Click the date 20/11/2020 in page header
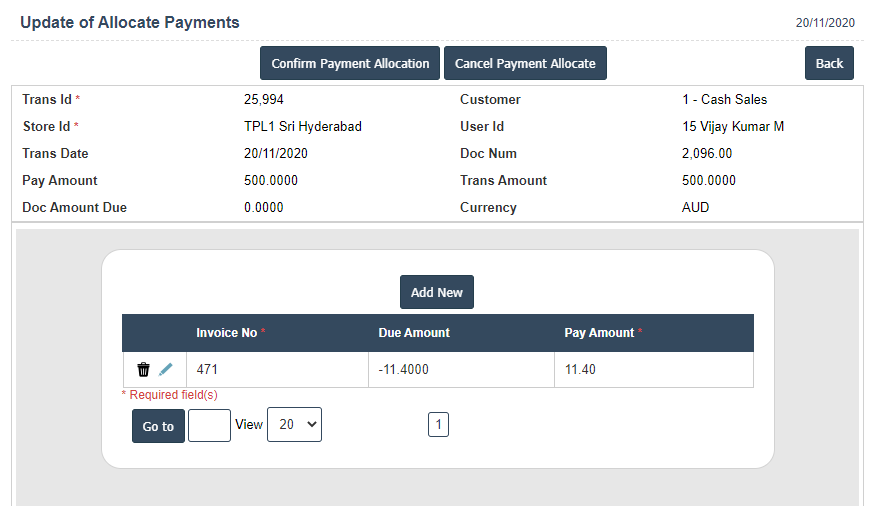 coord(825,22)
